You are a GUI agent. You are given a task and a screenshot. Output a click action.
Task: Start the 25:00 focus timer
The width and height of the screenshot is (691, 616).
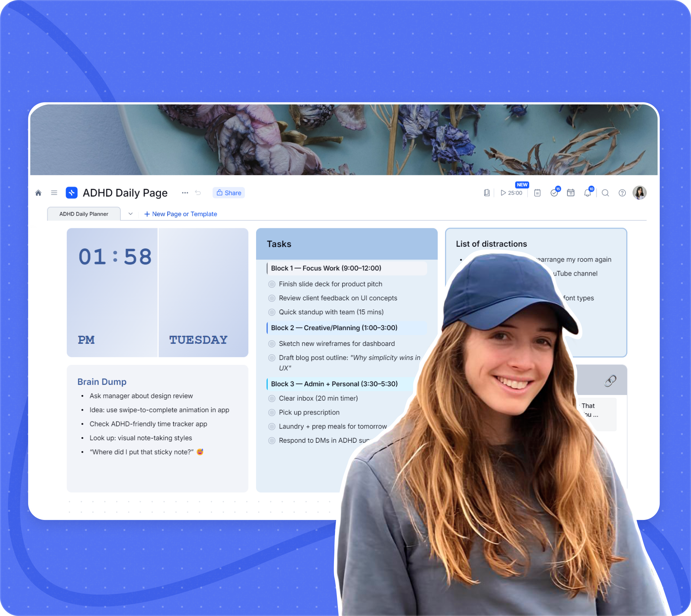511,193
